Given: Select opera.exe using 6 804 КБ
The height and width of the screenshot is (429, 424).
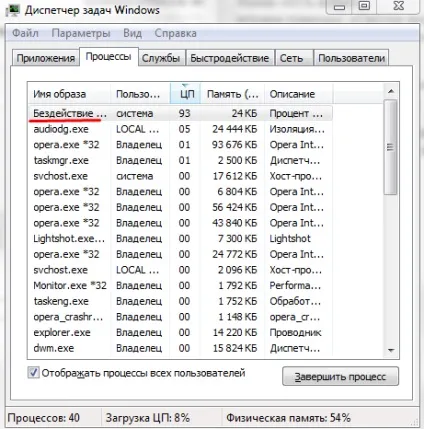Looking at the screenshot, I should (x=180, y=192).
